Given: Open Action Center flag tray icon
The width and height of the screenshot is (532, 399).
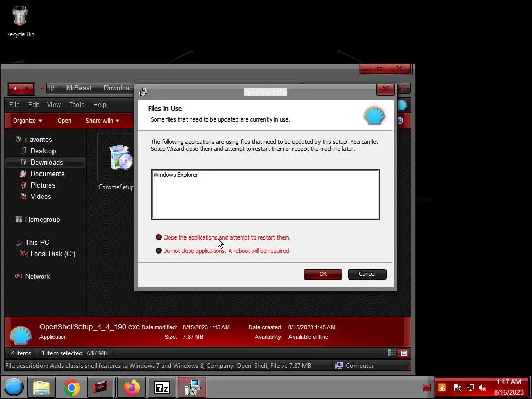Looking at the screenshot, I should [x=457, y=388].
